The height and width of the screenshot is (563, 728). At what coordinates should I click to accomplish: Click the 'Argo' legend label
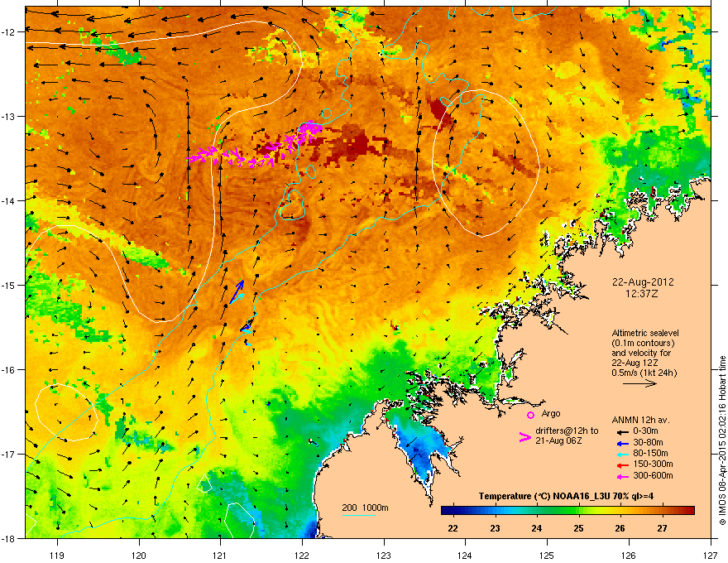pyautogui.click(x=551, y=413)
